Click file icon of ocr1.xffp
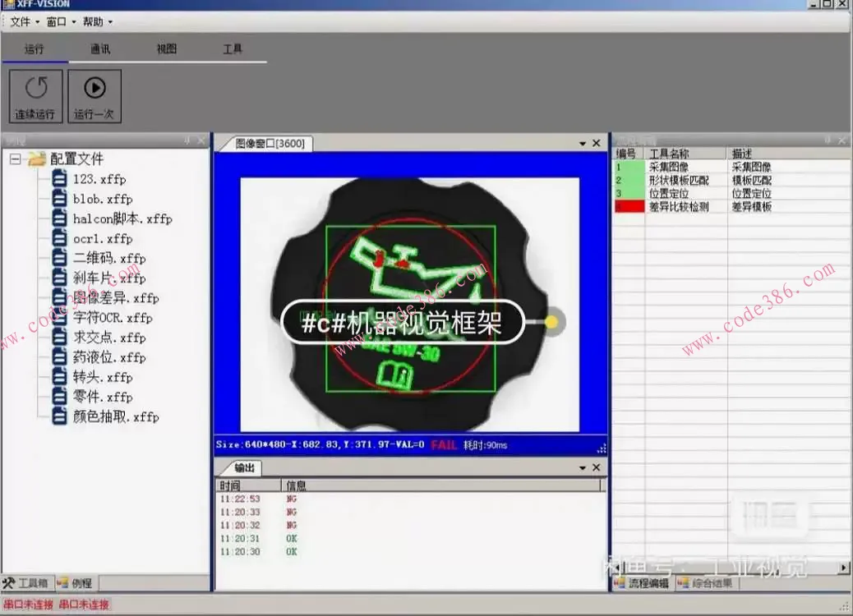This screenshot has height=616, width=853. tap(59, 238)
